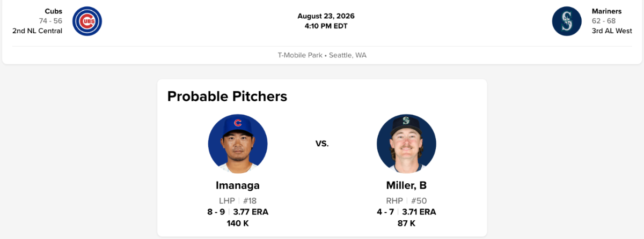
Task: Click the Cubs team name
Action: coord(54,11)
